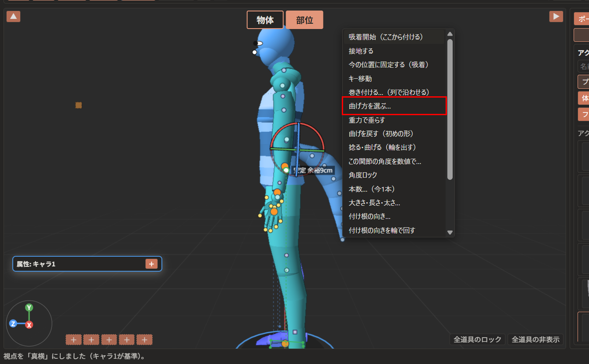Image resolution: width=589 pixels, height=364 pixels.
Task: Click the small orange square marker in the viewport
Action: [79, 105]
